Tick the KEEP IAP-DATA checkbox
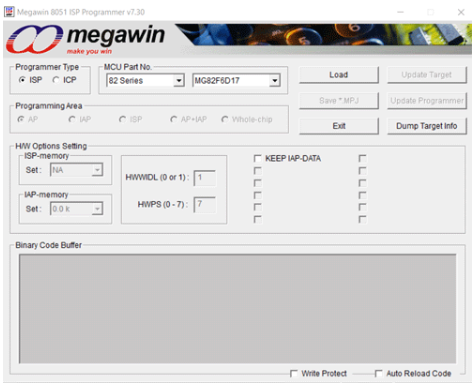Viewport: 476px width, 391px height. pos(257,158)
